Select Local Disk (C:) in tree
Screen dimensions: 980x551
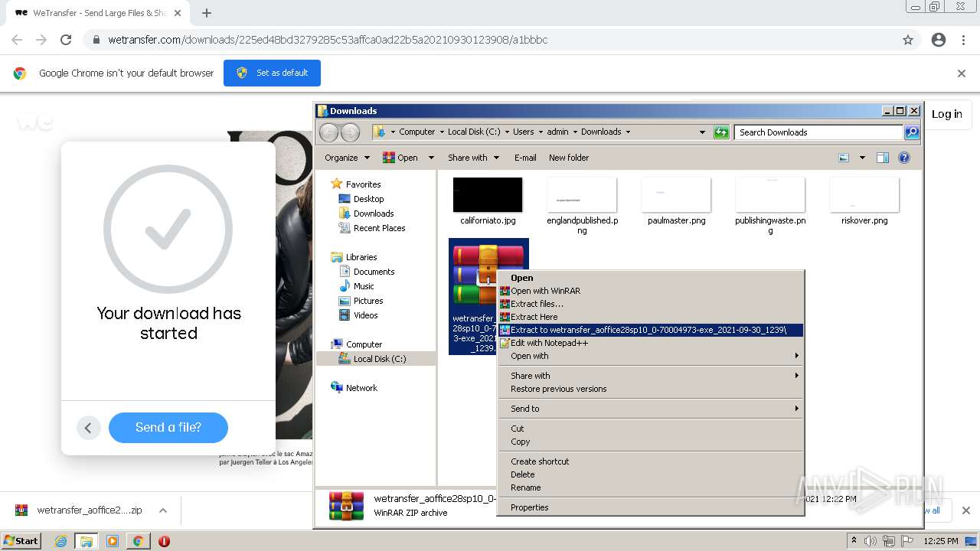(x=379, y=359)
